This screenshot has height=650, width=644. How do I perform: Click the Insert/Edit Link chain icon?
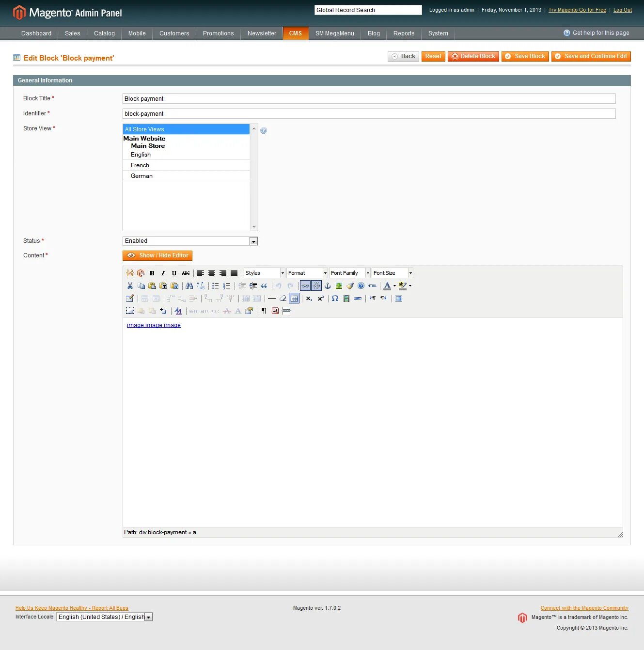pyautogui.click(x=305, y=286)
